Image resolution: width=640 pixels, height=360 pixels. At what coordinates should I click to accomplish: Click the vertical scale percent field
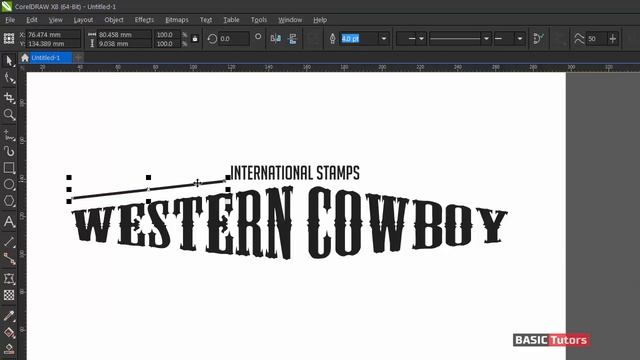(x=167, y=43)
